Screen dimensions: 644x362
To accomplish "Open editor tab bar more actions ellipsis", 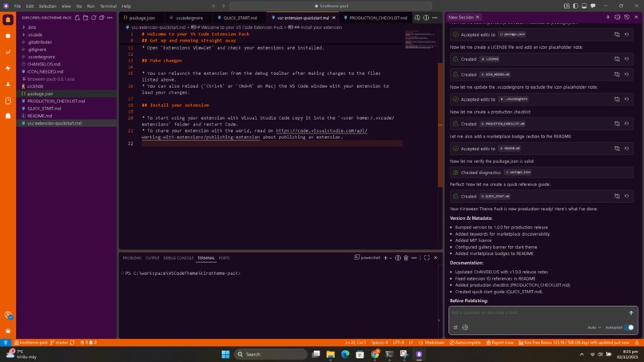I will pyautogui.click(x=435, y=18).
